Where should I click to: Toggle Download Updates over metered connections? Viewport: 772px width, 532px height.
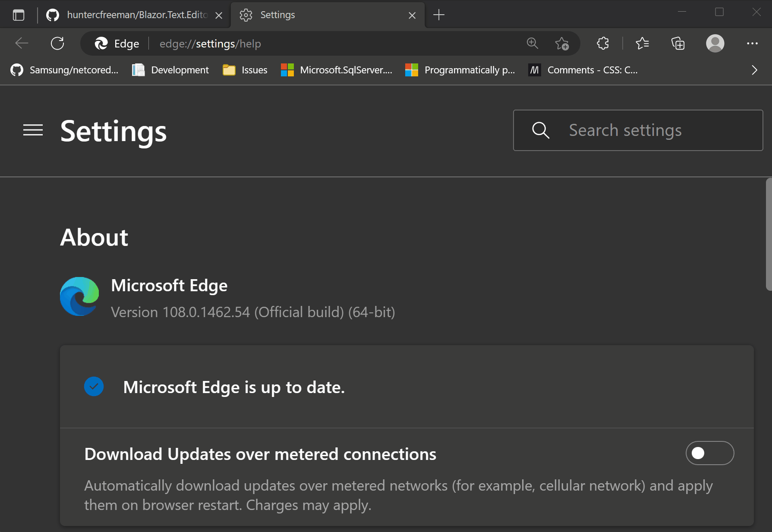710,453
